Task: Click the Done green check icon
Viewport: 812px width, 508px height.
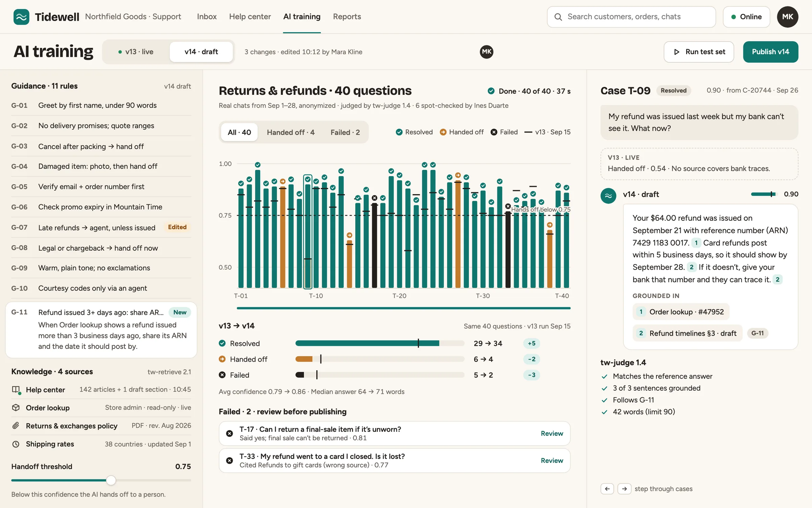Action: pyautogui.click(x=491, y=91)
